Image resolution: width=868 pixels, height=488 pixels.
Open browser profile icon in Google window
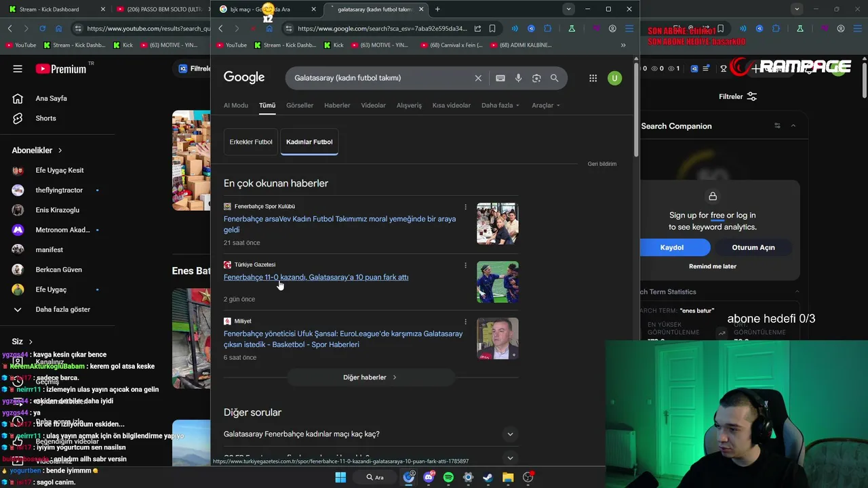[x=612, y=28]
